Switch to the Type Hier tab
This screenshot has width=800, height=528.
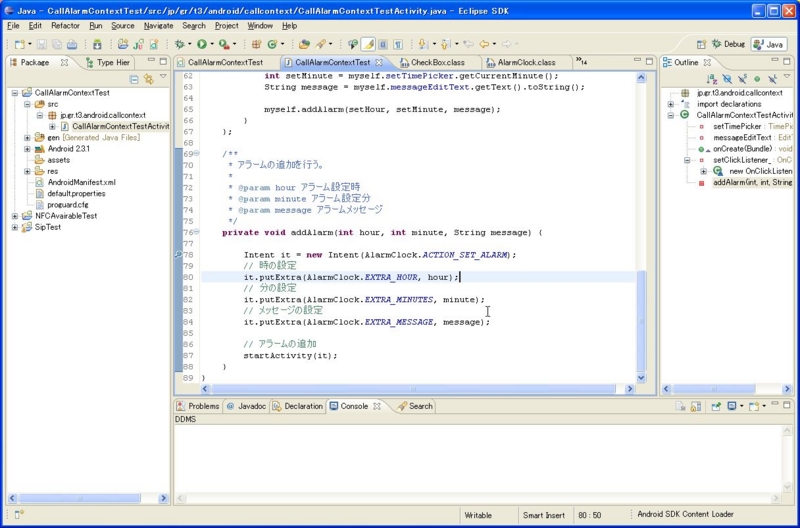108,63
